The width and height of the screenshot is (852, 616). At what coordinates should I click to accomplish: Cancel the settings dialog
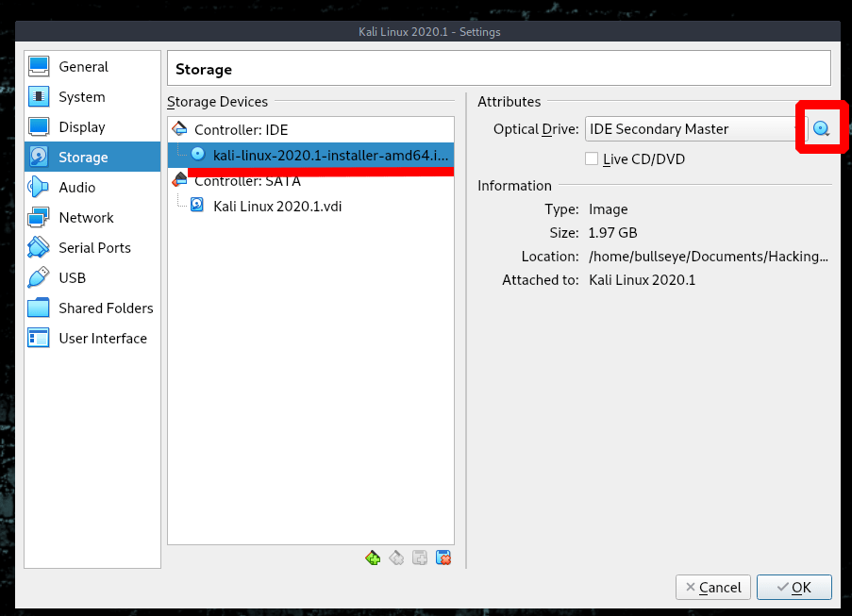713,587
